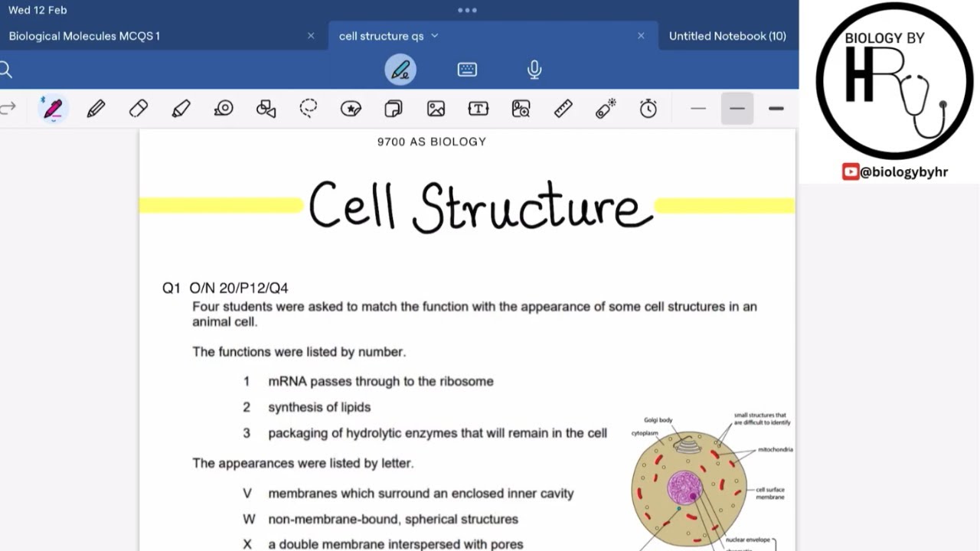
Task: Tap the Wed 12 Feb date
Action: [x=38, y=10]
